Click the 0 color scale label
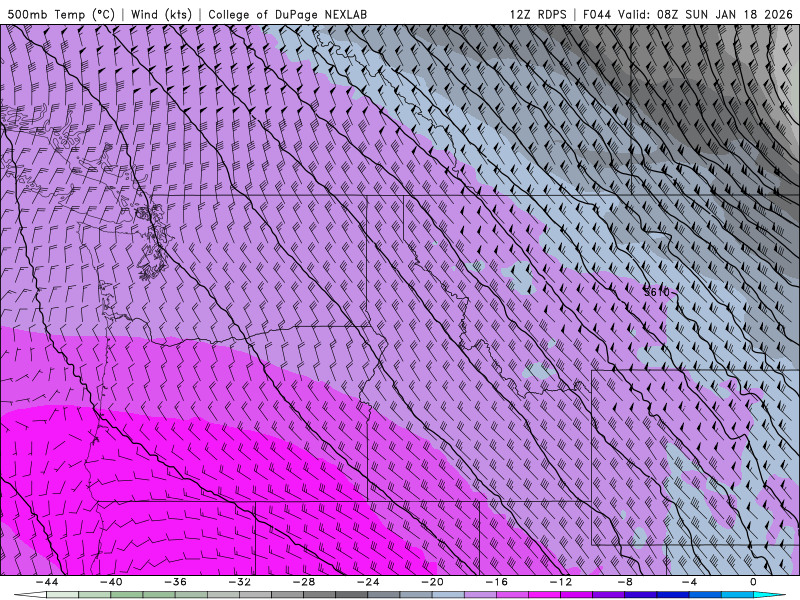Image resolution: width=800 pixels, height=600 pixels. pos(754,582)
